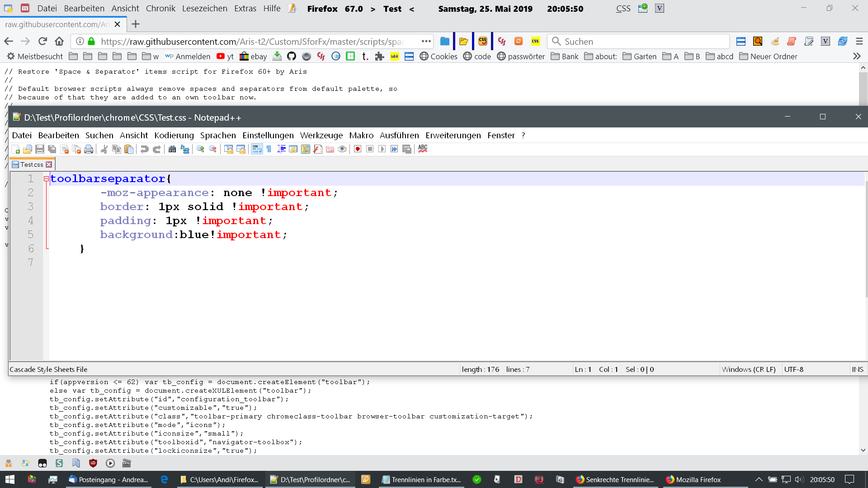Click the Print icon in the toolbar
The image size is (868, 488).
89,149
